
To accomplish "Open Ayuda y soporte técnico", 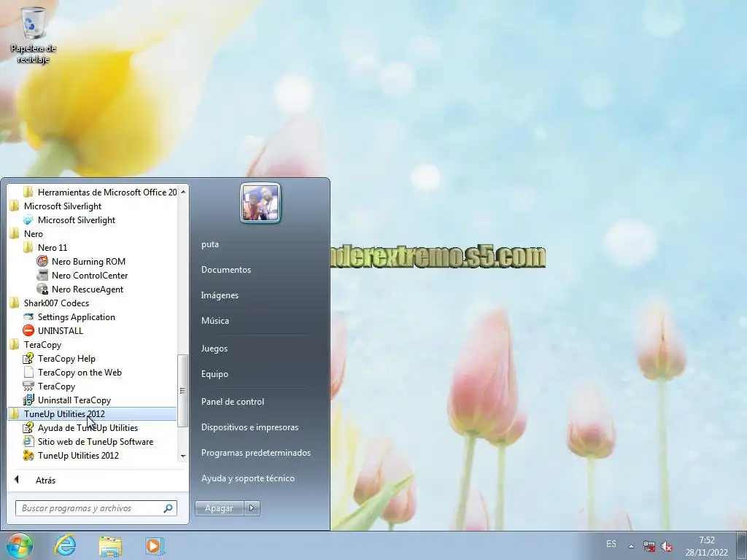I will pos(248,478).
